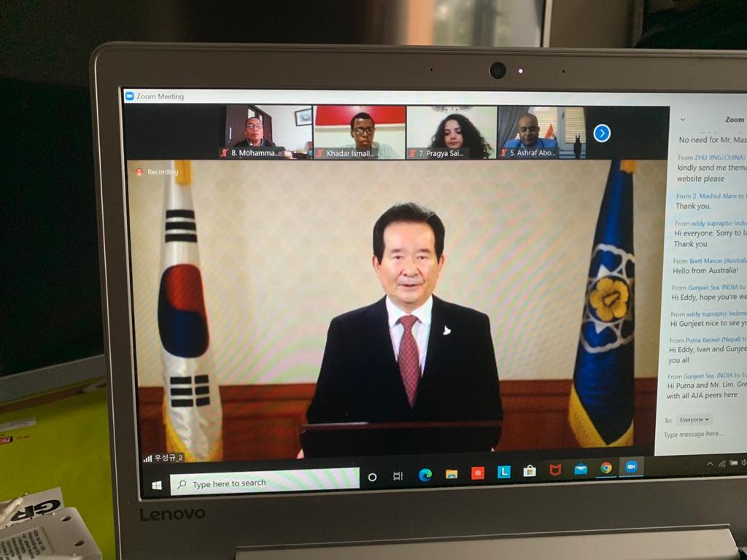Viewport: 747px width, 560px height.
Task: Open the McAfee icon in the taskbar
Action: [x=555, y=470]
